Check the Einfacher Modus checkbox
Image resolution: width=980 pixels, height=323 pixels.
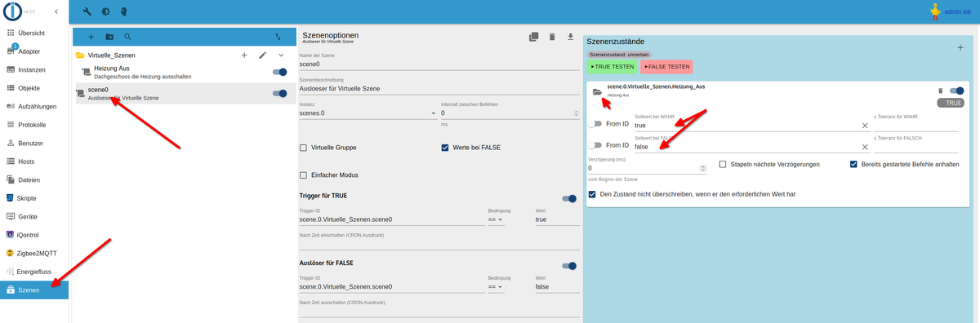point(304,175)
